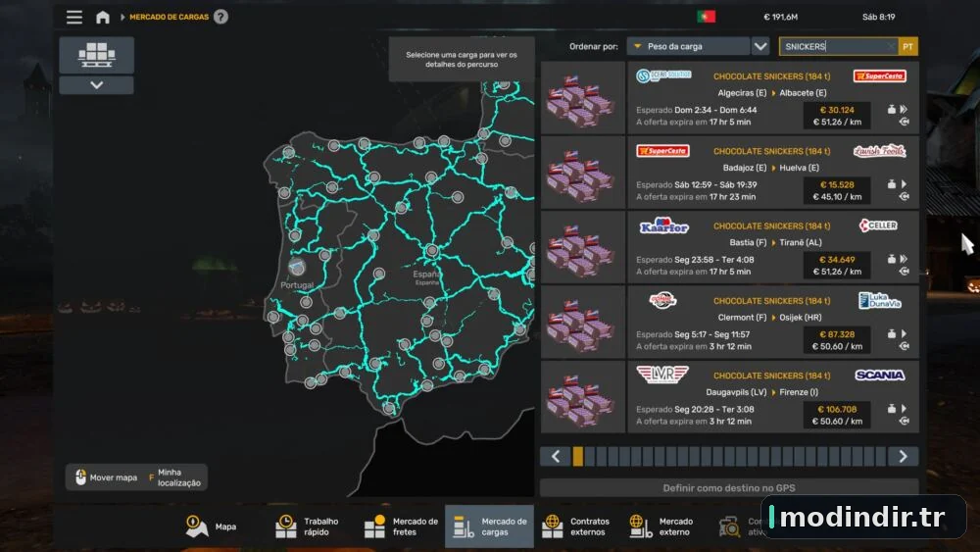
Task: Click the € 30.124 price box
Action: pos(837,116)
